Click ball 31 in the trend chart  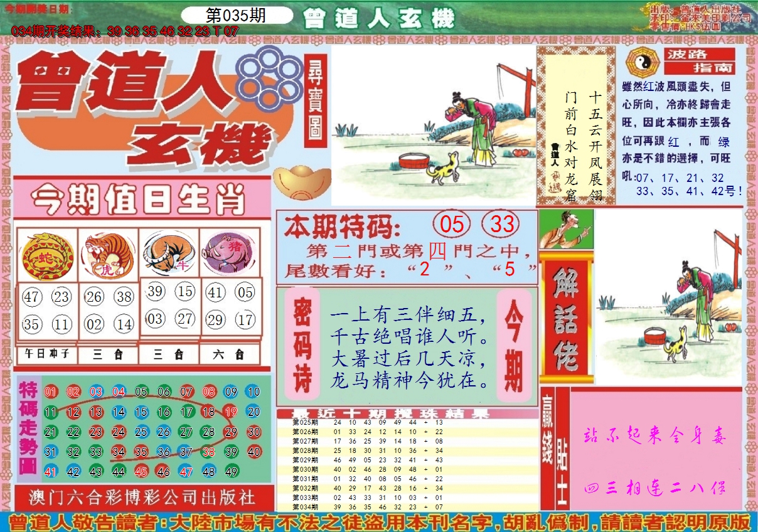pyautogui.click(x=51, y=451)
